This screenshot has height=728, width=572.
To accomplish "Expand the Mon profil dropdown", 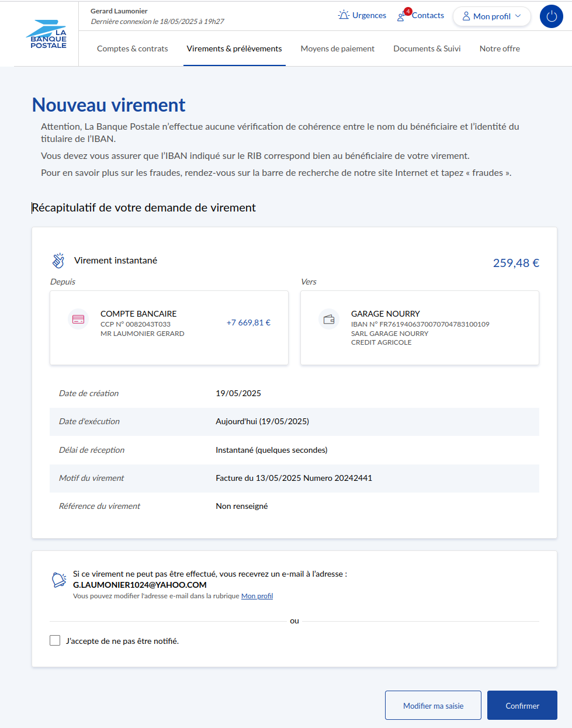I will tap(491, 16).
